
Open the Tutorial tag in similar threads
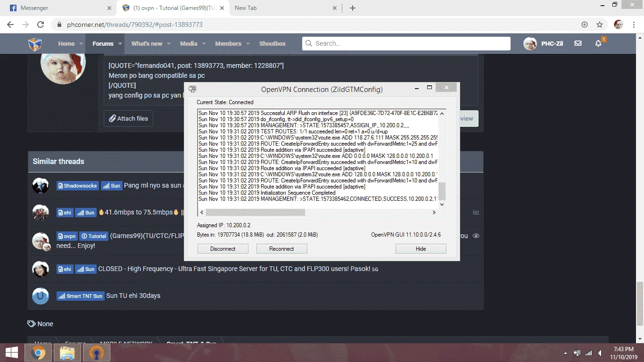[93, 236]
